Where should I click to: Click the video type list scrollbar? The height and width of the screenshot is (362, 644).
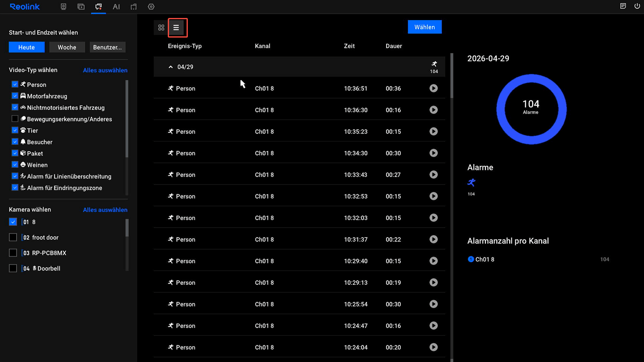point(127,119)
